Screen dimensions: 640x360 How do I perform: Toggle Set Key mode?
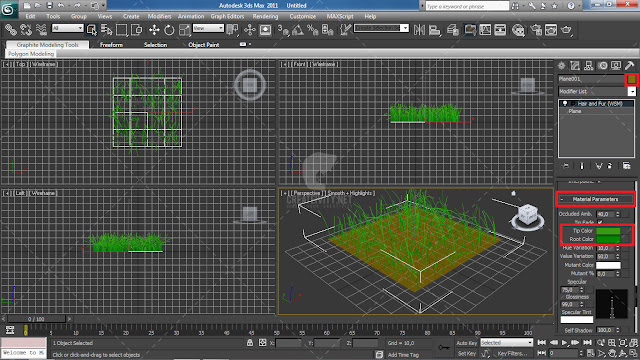click(x=467, y=353)
